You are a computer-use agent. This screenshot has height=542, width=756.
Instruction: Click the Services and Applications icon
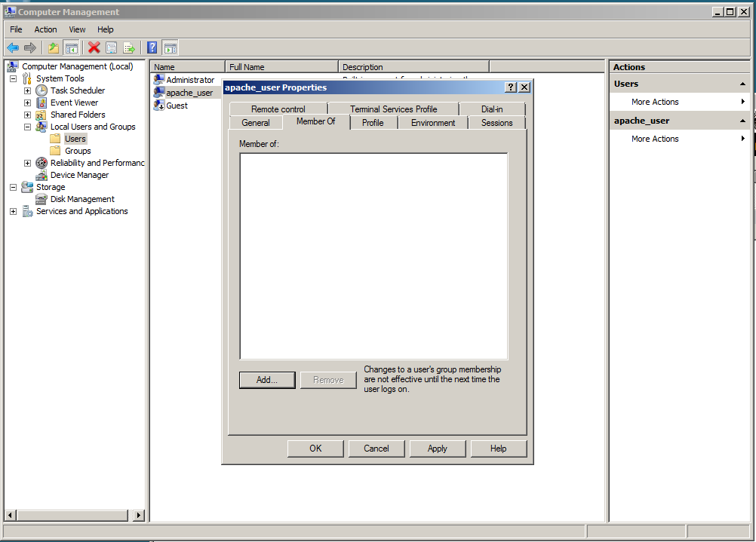(x=27, y=211)
